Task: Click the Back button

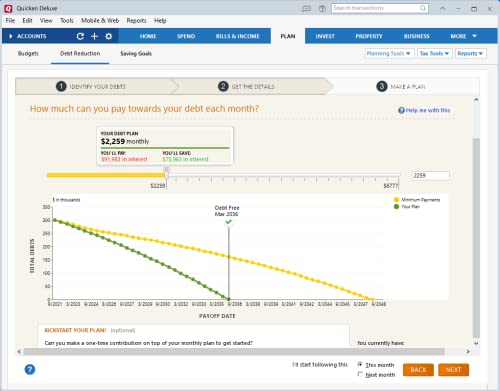Action: 418,370
